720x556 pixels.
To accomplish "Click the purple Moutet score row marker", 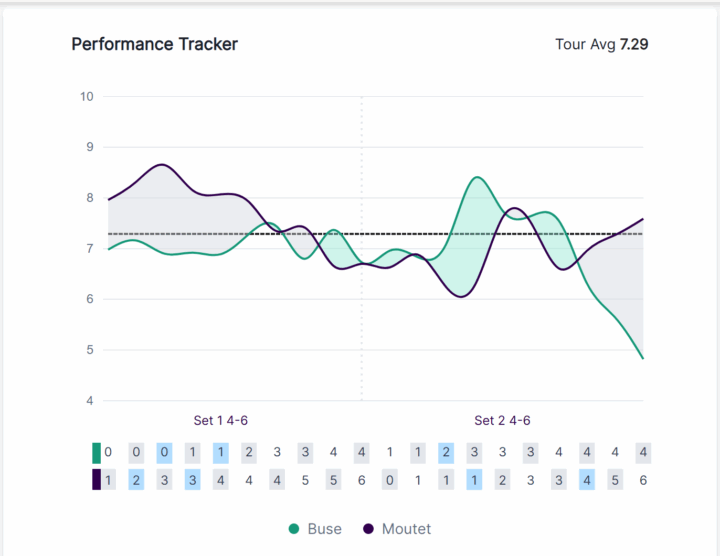I will [x=96, y=480].
